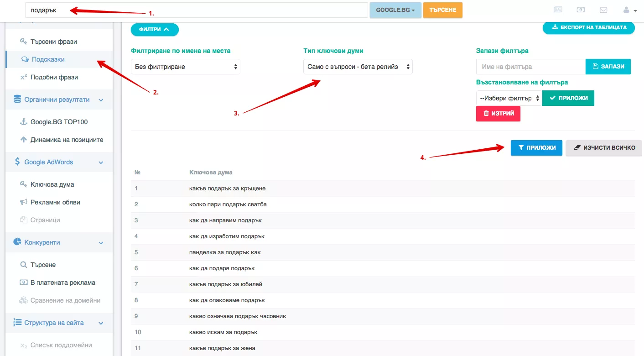Click the № column header
The image size is (644, 356).
[137, 173]
